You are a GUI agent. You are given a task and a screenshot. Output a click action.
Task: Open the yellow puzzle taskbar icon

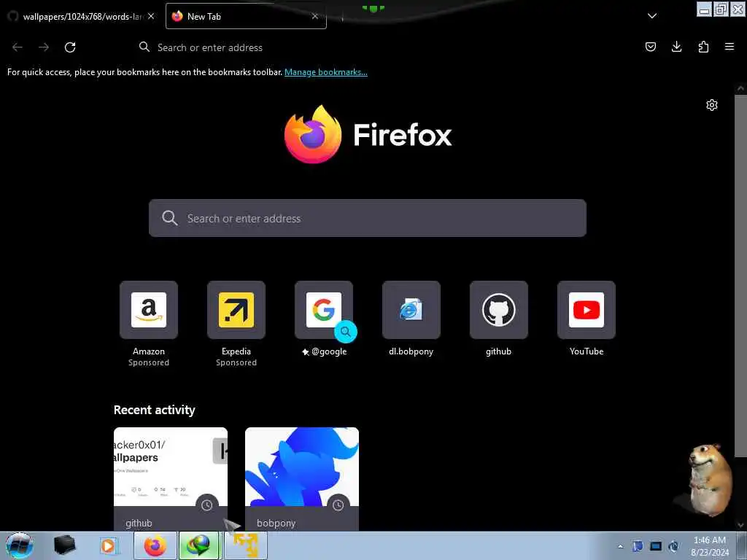click(245, 545)
